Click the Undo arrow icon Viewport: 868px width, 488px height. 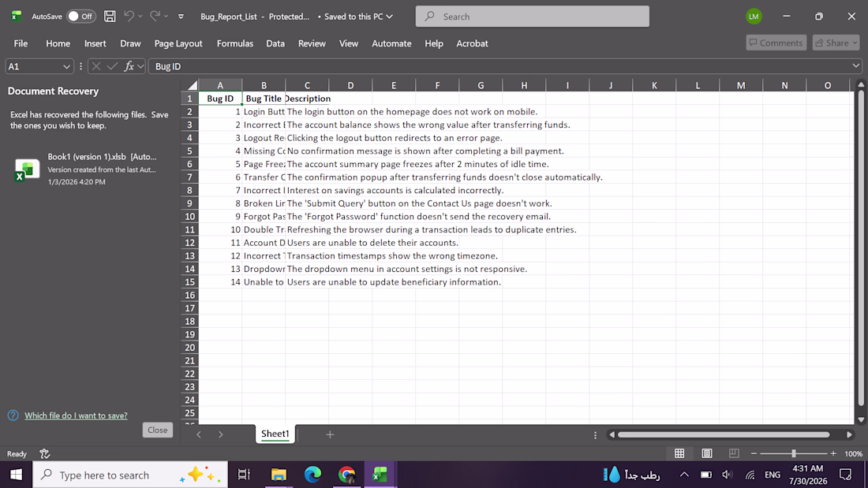coord(129,17)
